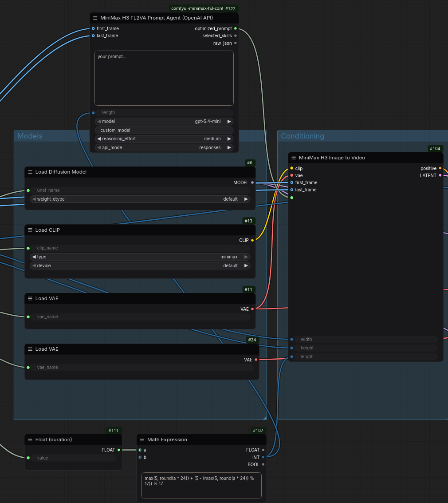
Task: Advance api_mode with its right arrow
Action: (229, 147)
